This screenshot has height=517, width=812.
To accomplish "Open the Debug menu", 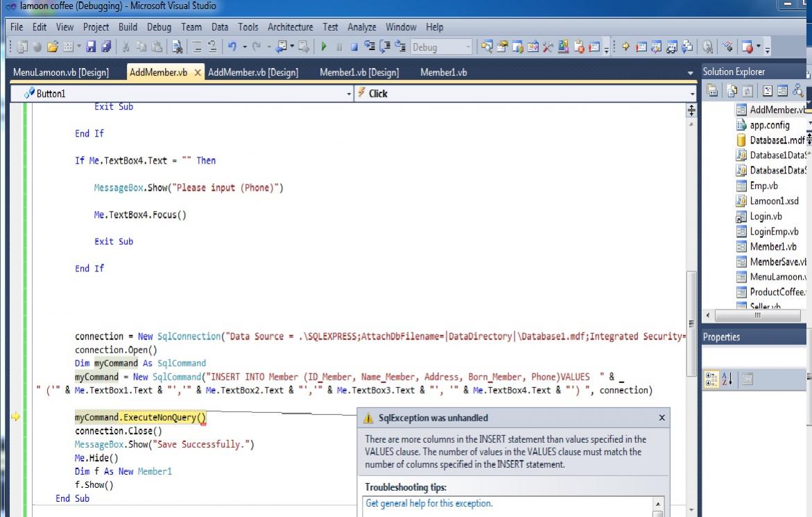I will 157,28.
